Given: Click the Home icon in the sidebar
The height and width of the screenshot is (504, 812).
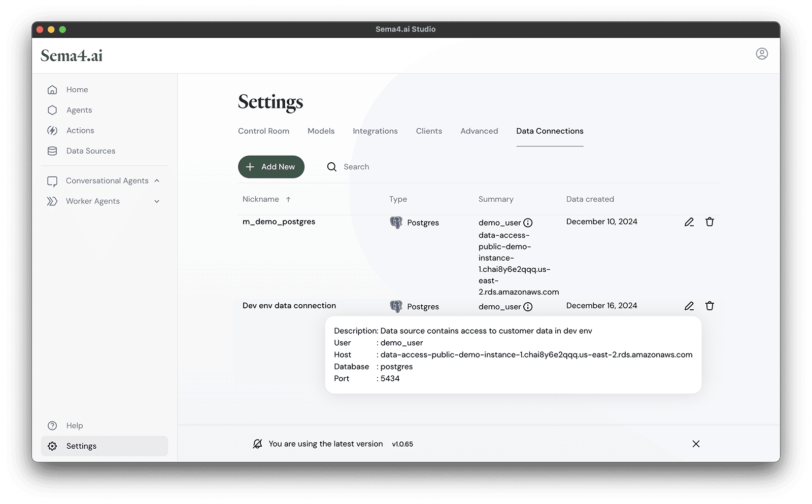Looking at the screenshot, I should point(53,89).
